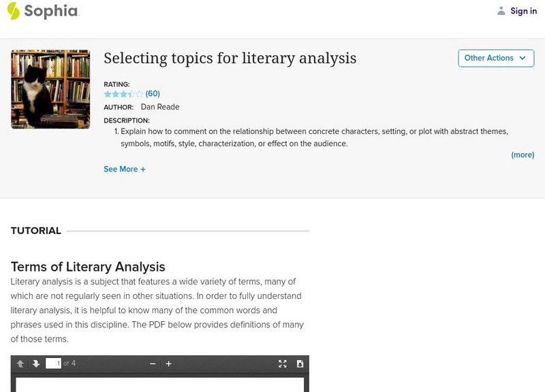
Task: Click the PDF page number field
Action: [x=54, y=363]
